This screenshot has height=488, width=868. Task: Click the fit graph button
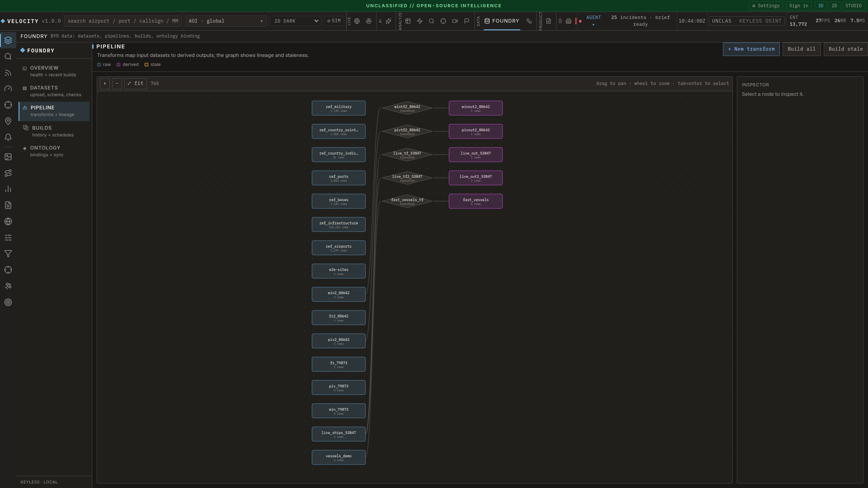135,84
